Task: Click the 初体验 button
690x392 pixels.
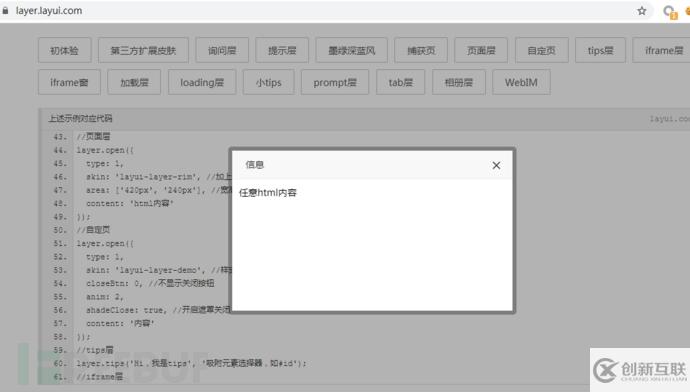Action: tap(65, 51)
